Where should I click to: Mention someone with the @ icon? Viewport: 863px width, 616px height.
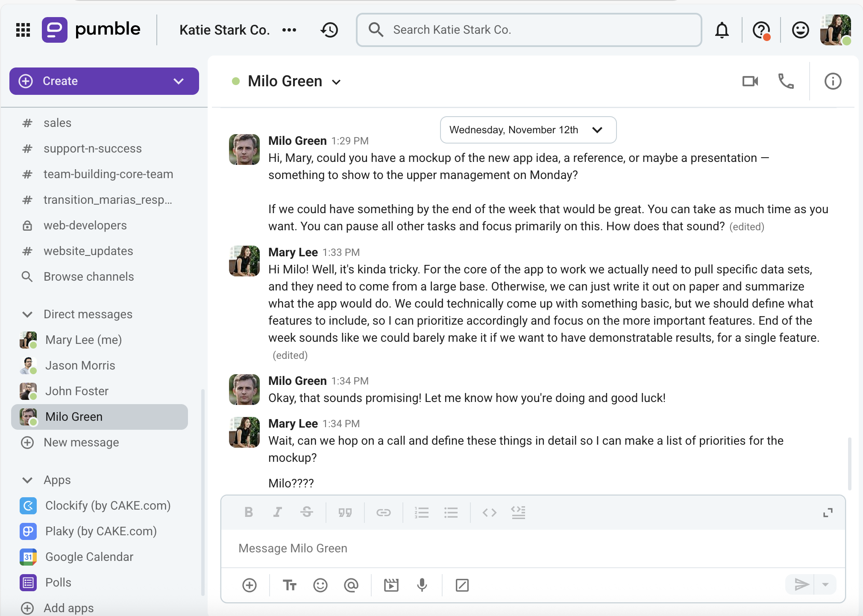pos(351,585)
